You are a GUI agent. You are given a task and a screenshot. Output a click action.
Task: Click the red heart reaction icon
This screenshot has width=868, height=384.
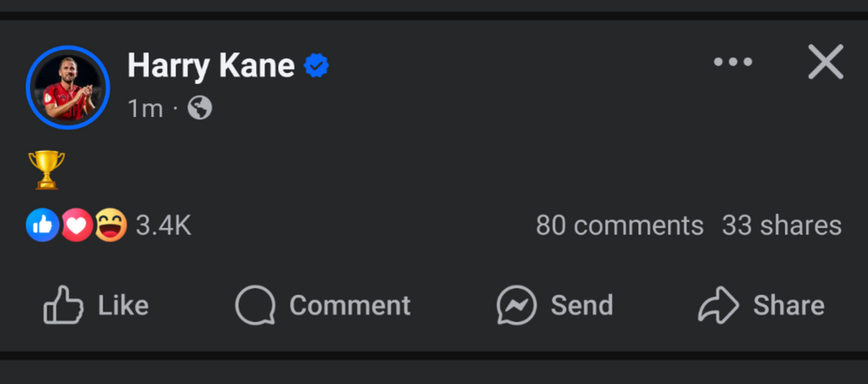(76, 225)
